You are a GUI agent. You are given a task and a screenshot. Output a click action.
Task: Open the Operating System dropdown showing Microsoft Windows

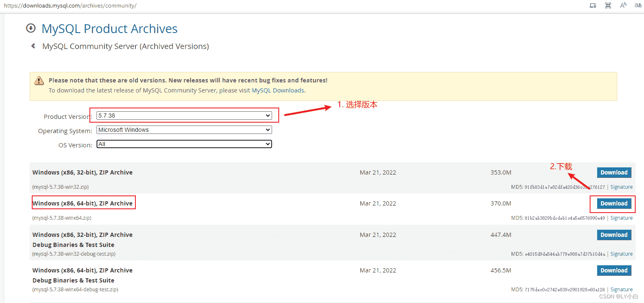(184, 130)
